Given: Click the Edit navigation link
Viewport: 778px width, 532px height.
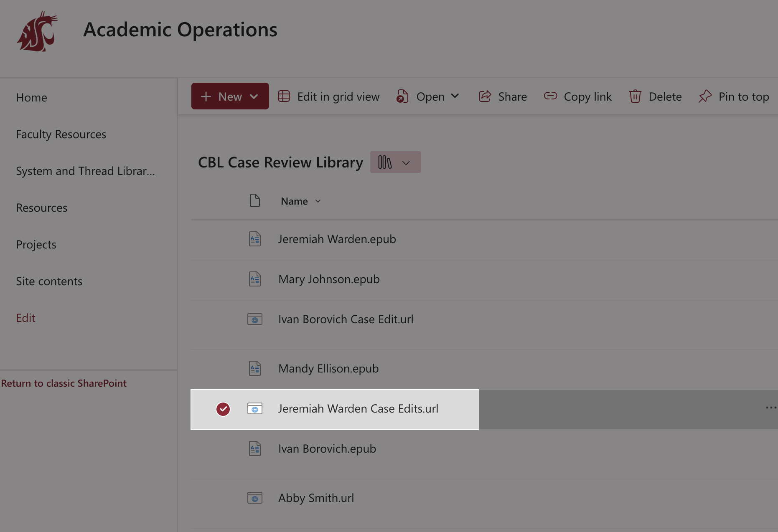Looking at the screenshot, I should (x=25, y=318).
